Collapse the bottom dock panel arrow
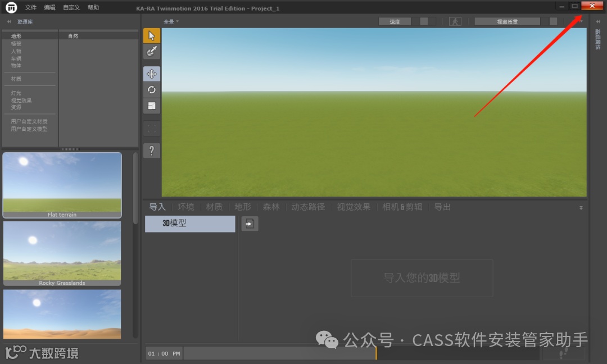The width and height of the screenshot is (607, 364). tap(581, 208)
